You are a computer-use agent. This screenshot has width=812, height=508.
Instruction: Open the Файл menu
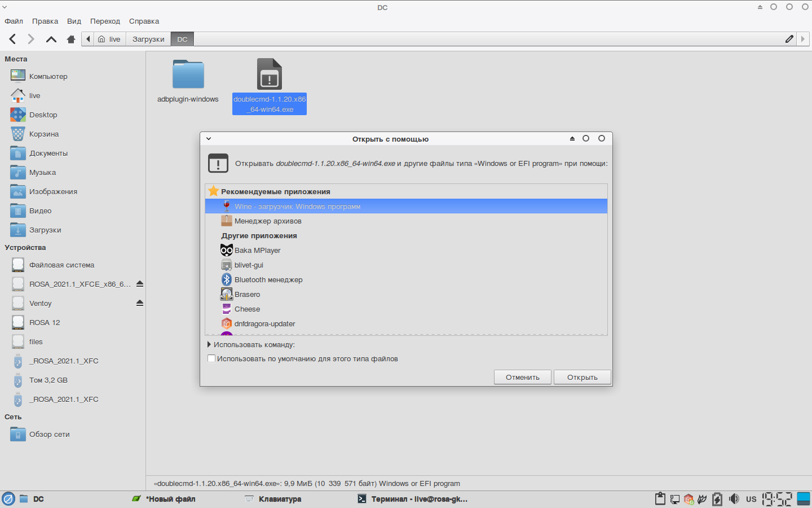14,21
